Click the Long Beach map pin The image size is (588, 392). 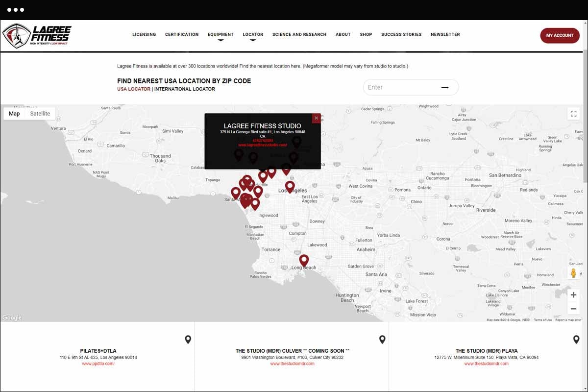304,260
